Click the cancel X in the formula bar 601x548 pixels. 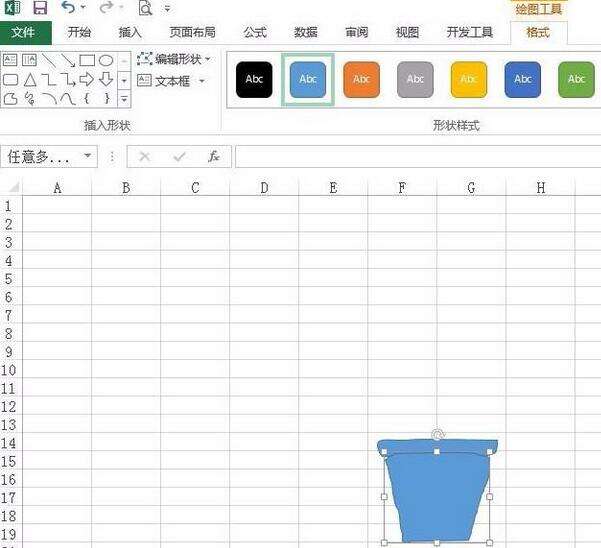coord(145,156)
